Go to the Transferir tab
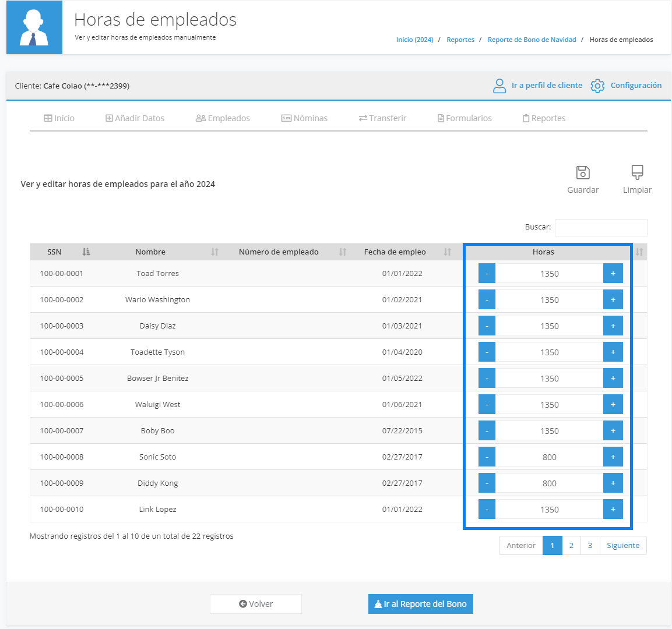Image resolution: width=672 pixels, height=629 pixels. click(382, 118)
